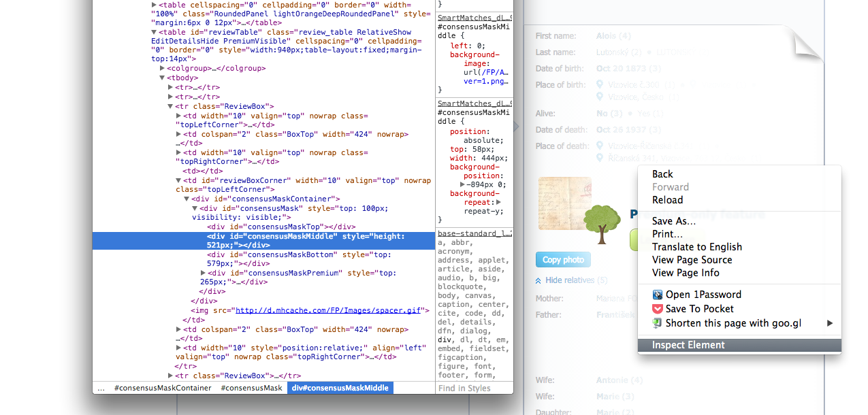The width and height of the screenshot is (868, 415).
Task: Focus the Find in Styles field
Action: coord(474,388)
